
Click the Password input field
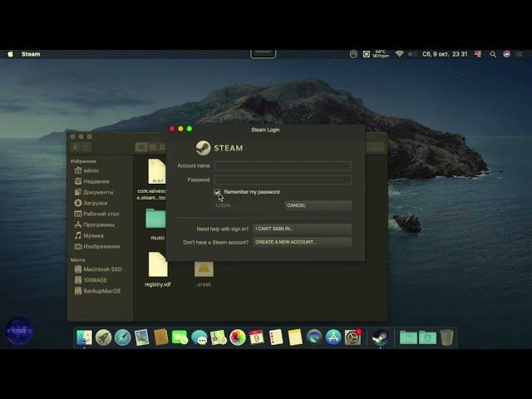click(283, 180)
